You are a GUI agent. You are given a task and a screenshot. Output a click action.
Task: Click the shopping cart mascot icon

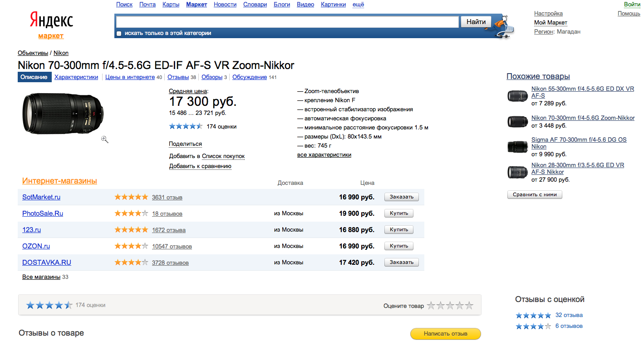coord(504,27)
